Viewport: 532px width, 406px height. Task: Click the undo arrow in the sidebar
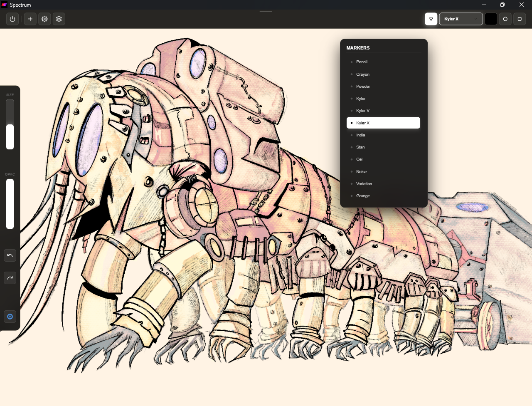click(x=10, y=255)
